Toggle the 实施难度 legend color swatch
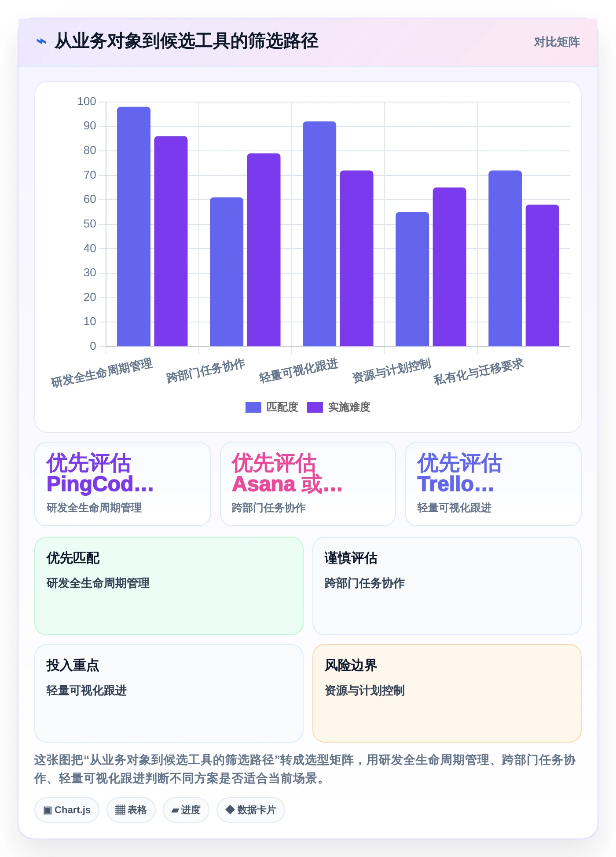The height and width of the screenshot is (857, 616). click(315, 407)
